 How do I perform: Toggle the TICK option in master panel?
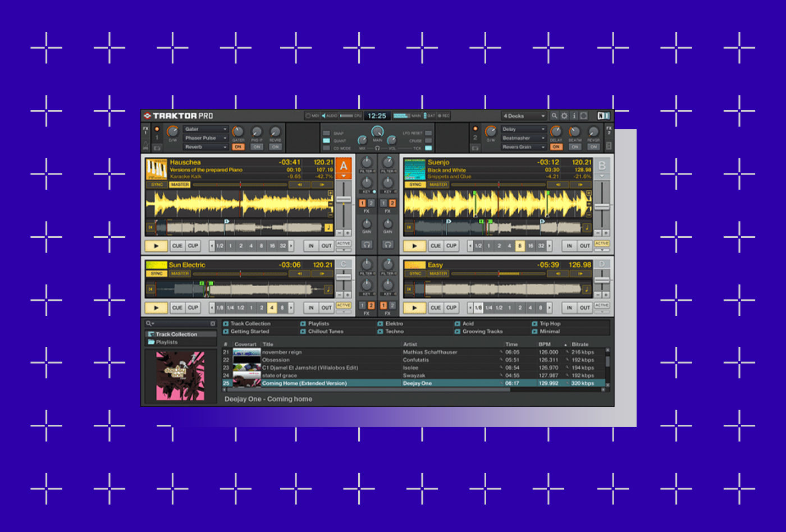(428, 148)
